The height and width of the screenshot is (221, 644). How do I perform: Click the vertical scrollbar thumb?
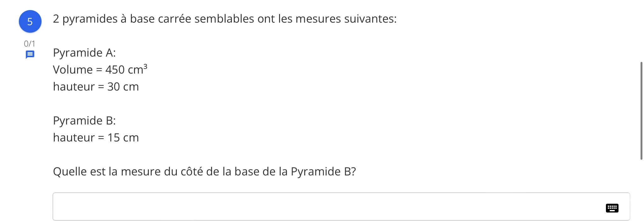point(641,111)
